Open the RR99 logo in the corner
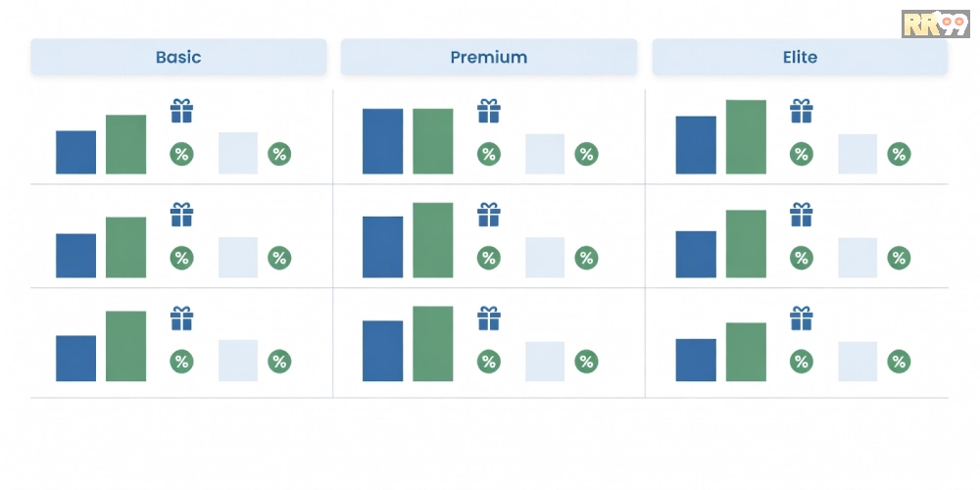Viewport: 980px width, 490px height. pyautogui.click(x=936, y=24)
